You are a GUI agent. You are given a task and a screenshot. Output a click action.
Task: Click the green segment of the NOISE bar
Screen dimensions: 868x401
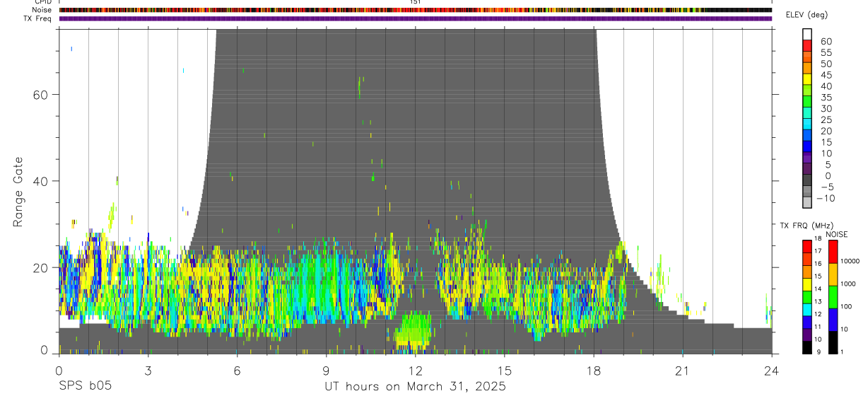833,297
